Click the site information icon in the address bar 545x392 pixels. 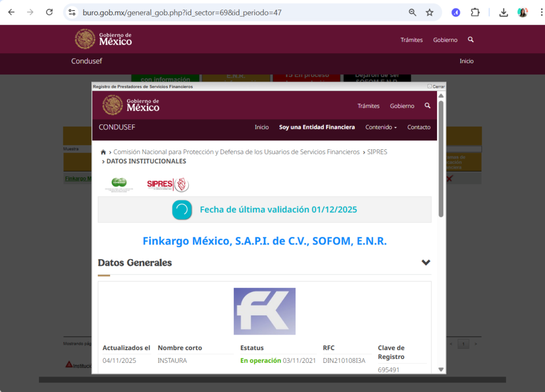tap(72, 12)
